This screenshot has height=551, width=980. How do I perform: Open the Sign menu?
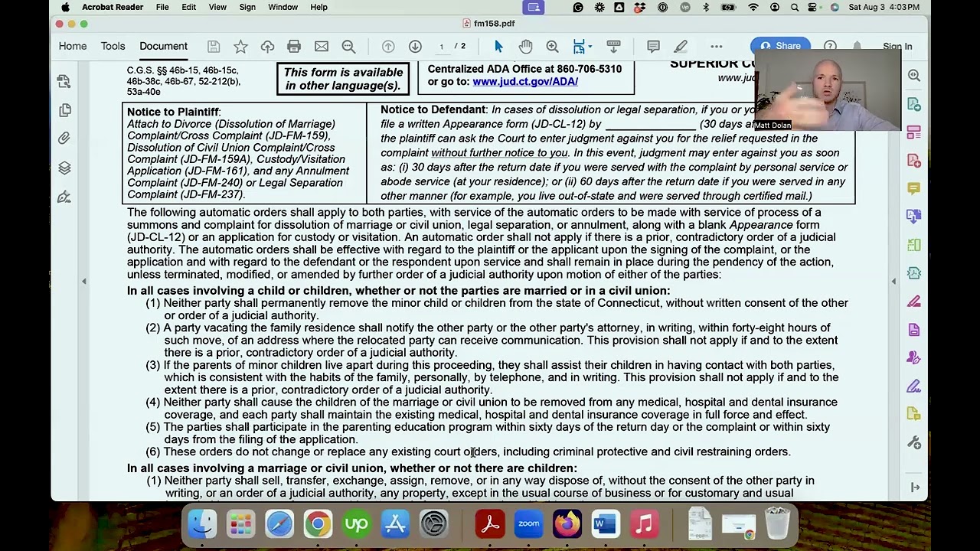tap(247, 7)
